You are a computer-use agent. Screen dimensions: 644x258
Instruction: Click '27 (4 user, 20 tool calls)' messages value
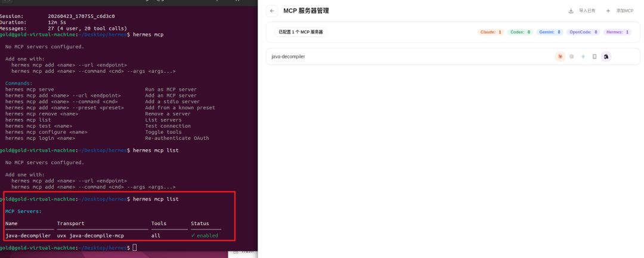(87, 29)
